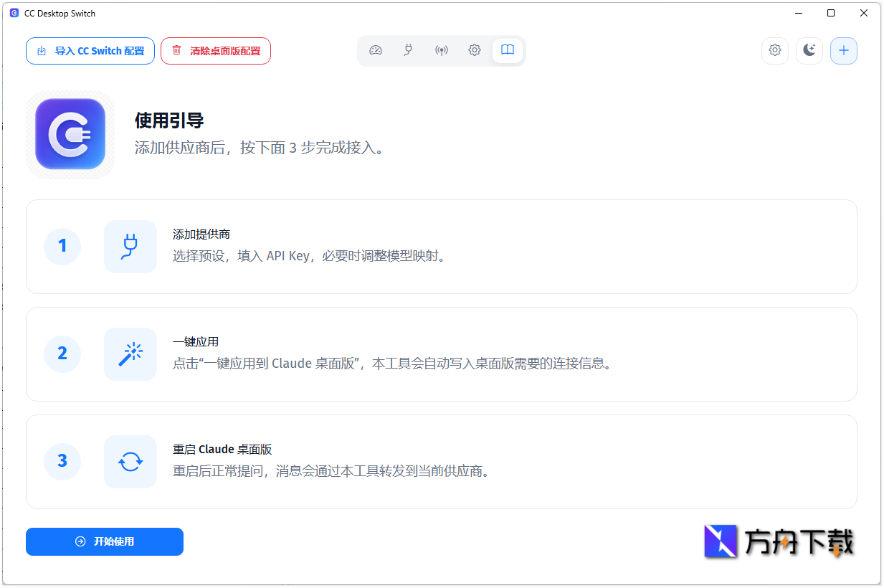884x588 pixels.
Task: Click the refresh arrows icon in step 3
Action: pos(130,461)
